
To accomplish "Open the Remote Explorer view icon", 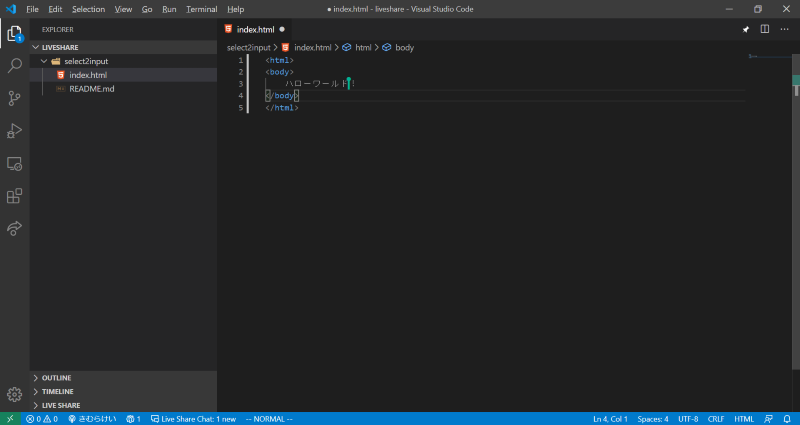I will [x=14, y=164].
